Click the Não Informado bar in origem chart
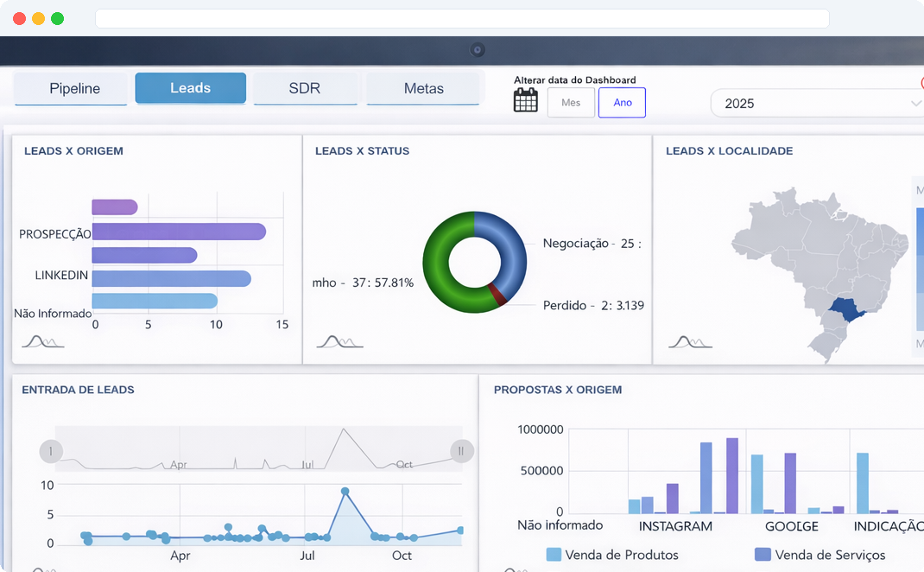The height and width of the screenshot is (572, 924). coord(155,301)
